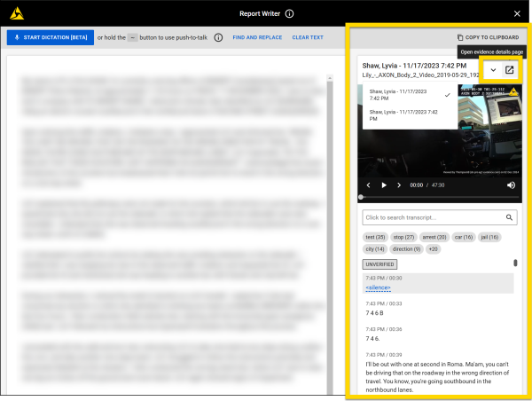Click the Find and Replace link
Image resolution: width=532 pixels, height=401 pixels.
[257, 37]
